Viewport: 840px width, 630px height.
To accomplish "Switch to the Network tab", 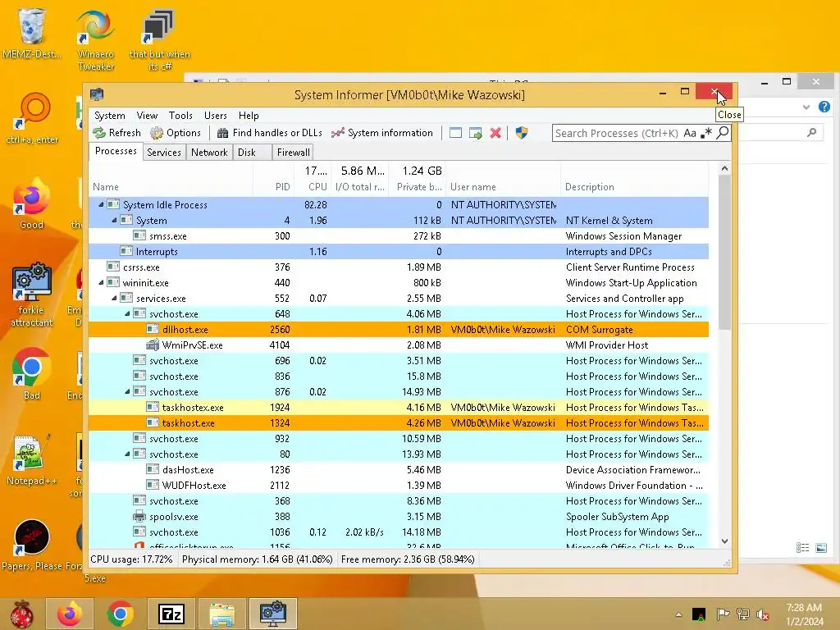I will tap(209, 153).
